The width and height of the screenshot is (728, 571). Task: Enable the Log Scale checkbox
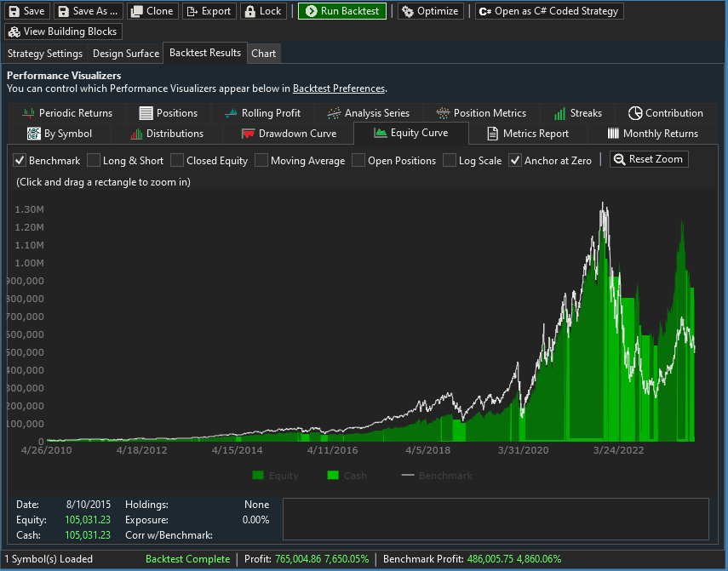pyautogui.click(x=450, y=160)
